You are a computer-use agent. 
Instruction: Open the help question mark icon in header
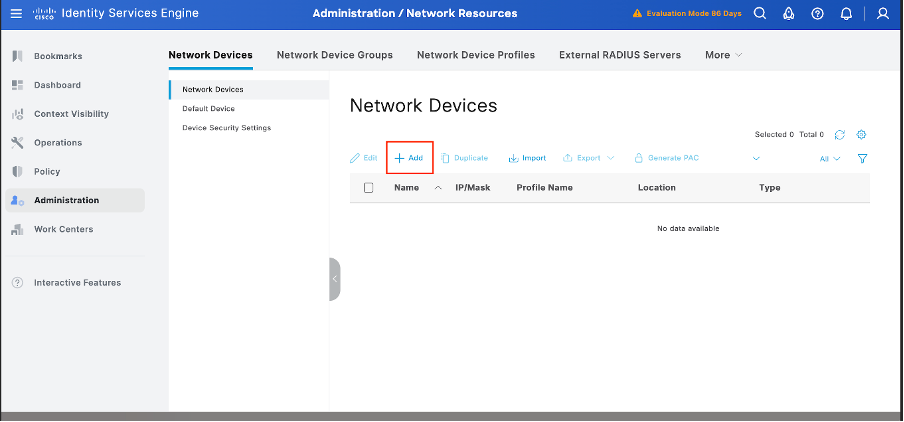pyautogui.click(x=818, y=13)
